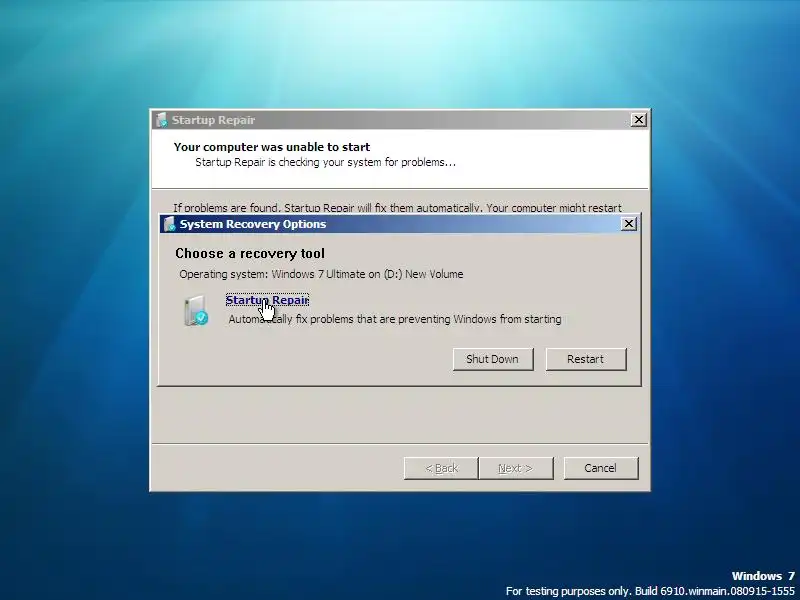Click the Shut Down button
800x600 pixels.
click(x=493, y=359)
